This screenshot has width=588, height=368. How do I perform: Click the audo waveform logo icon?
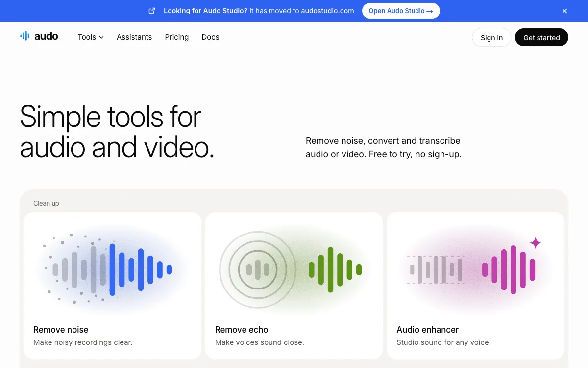[25, 36]
